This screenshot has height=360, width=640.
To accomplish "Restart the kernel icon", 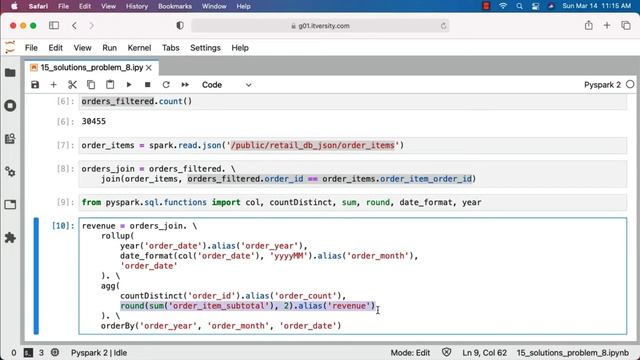I will point(166,84).
